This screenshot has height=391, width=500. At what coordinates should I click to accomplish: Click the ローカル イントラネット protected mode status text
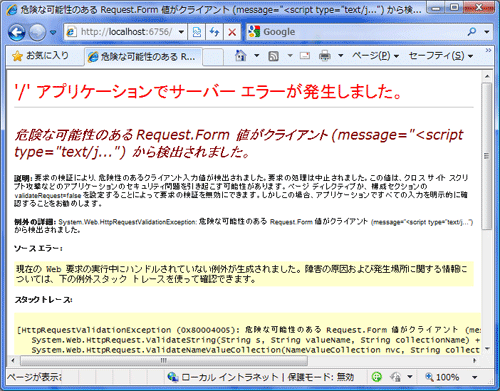pos(267,377)
